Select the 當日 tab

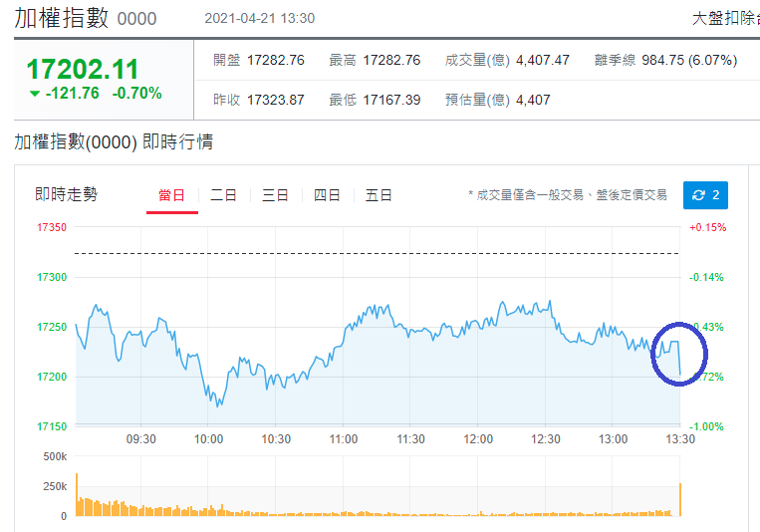171,195
